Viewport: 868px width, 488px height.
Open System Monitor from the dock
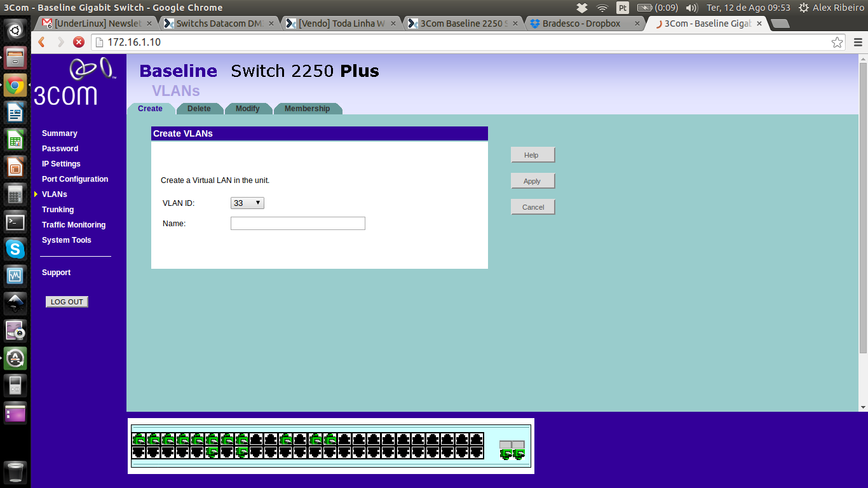click(x=15, y=276)
